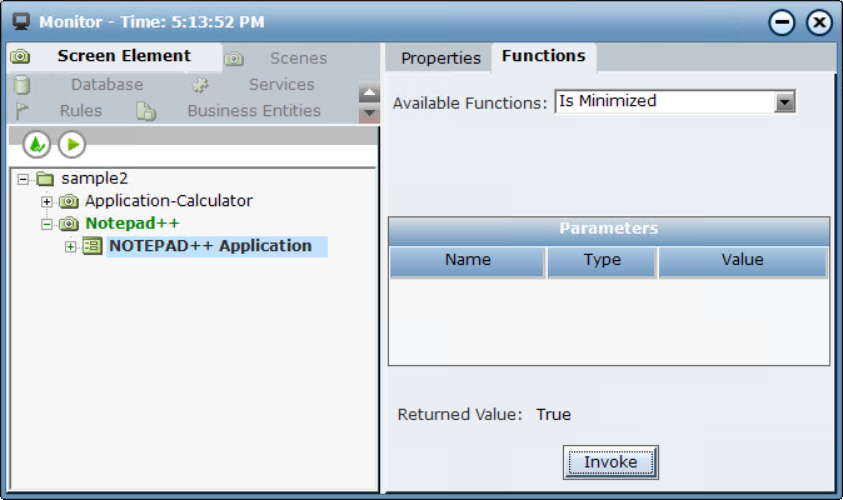
Task: Click the green play button in the toolbar
Action: (71, 145)
